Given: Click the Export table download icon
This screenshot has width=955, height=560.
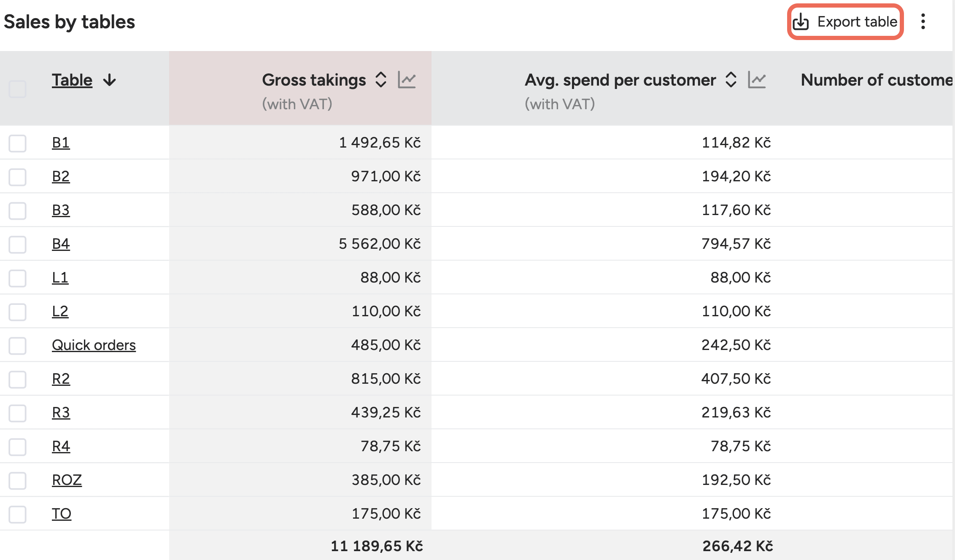Looking at the screenshot, I should [800, 22].
